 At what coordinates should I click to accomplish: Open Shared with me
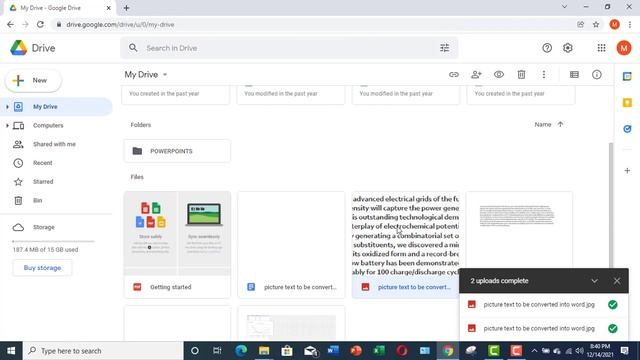coord(54,144)
